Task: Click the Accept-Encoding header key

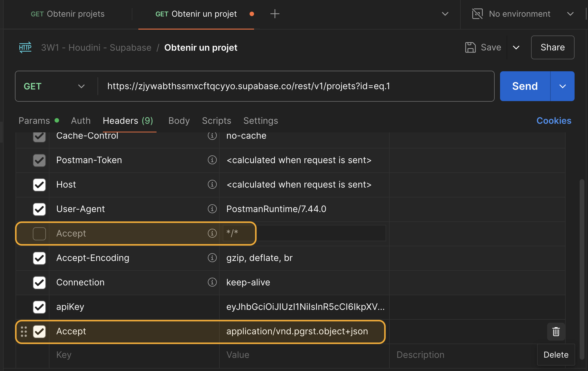Action: point(93,258)
